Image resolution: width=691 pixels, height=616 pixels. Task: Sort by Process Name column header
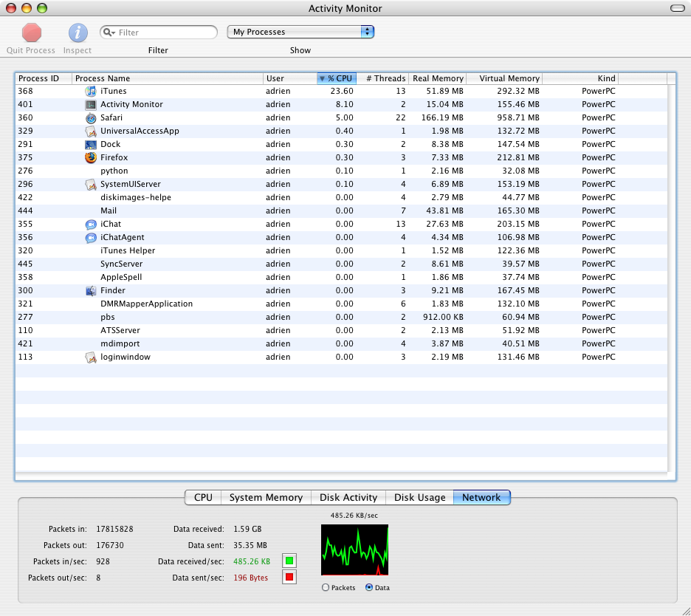pos(168,78)
